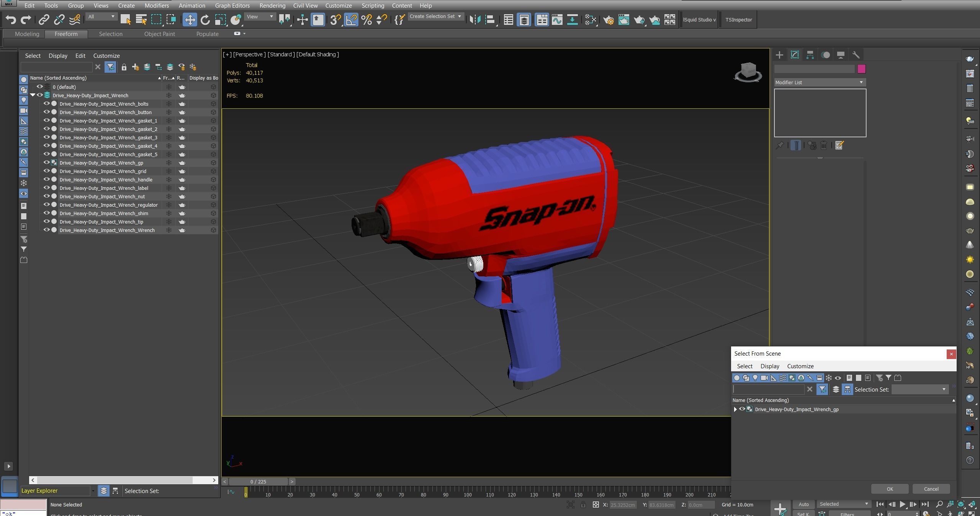Open the Modifiers menu

(157, 5)
